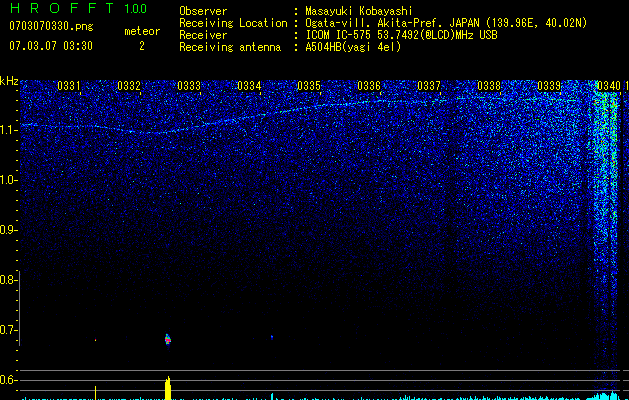
Task: Click the 0.6 kHz axis label
Action: [8, 380]
